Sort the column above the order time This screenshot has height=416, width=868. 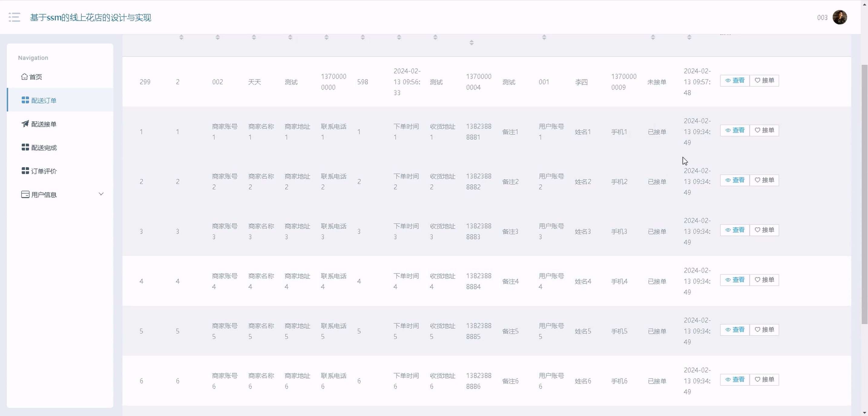coord(399,37)
